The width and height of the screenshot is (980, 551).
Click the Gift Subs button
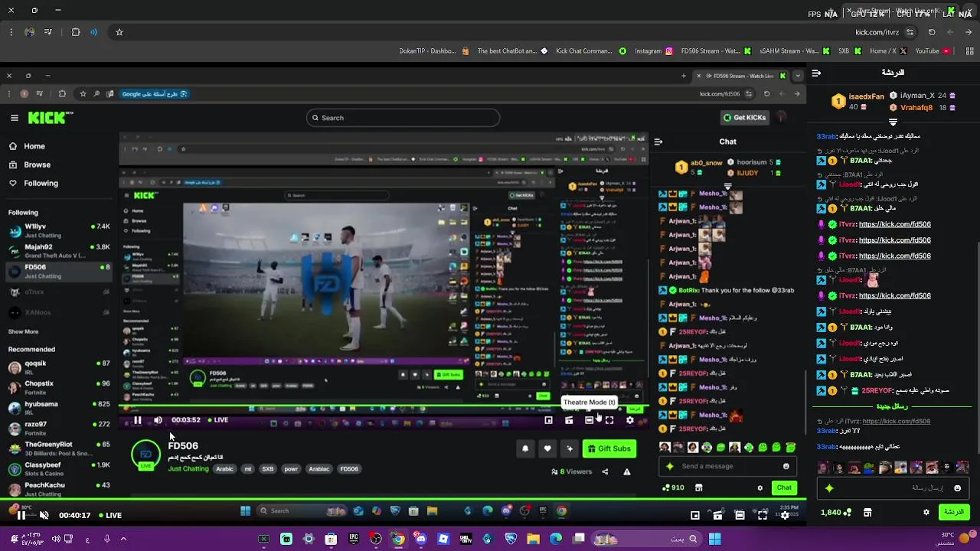click(609, 448)
